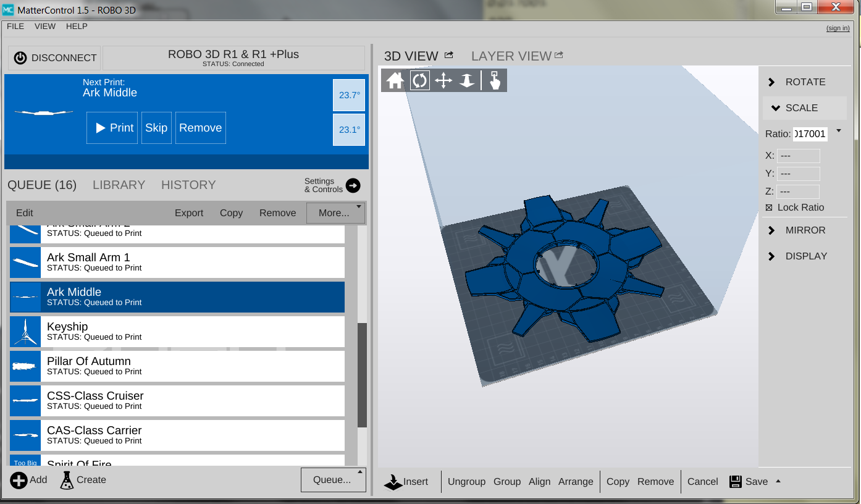Click the Add plus icon
The height and width of the screenshot is (504, 861).
tap(19, 480)
